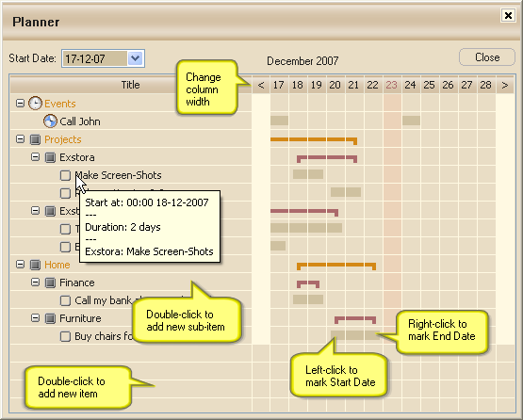
Task: Select day 19 column header
Action: [317, 85]
